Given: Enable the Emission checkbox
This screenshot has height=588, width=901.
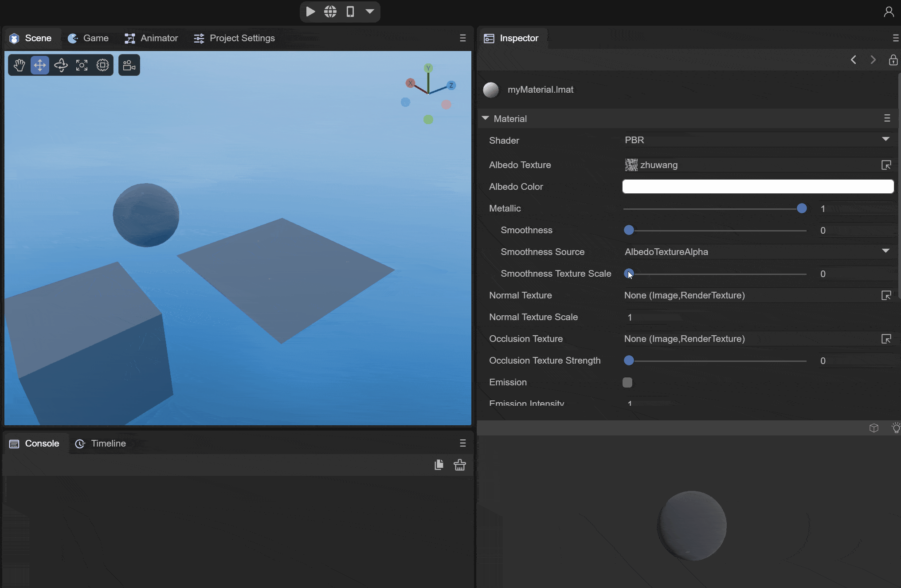Looking at the screenshot, I should (627, 382).
